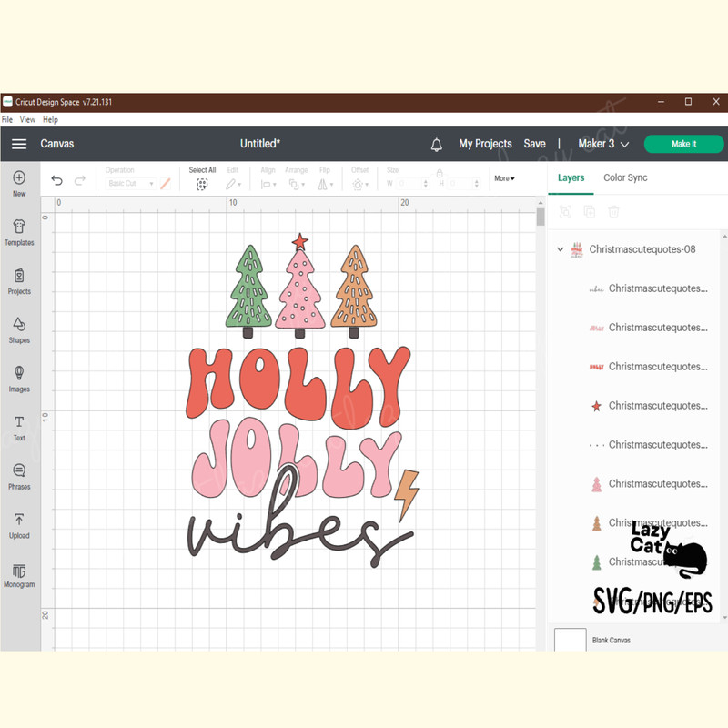Open the Maker 3 machine dropdown
This screenshot has height=728, width=728.
[603, 144]
